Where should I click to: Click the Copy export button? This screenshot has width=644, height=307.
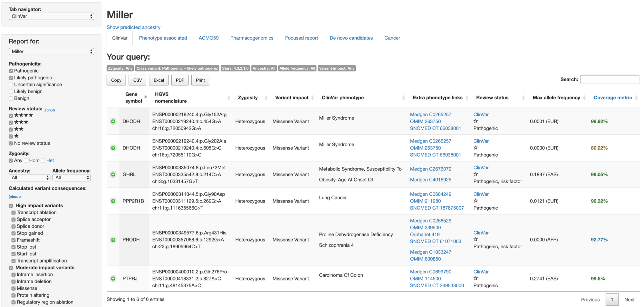(116, 80)
